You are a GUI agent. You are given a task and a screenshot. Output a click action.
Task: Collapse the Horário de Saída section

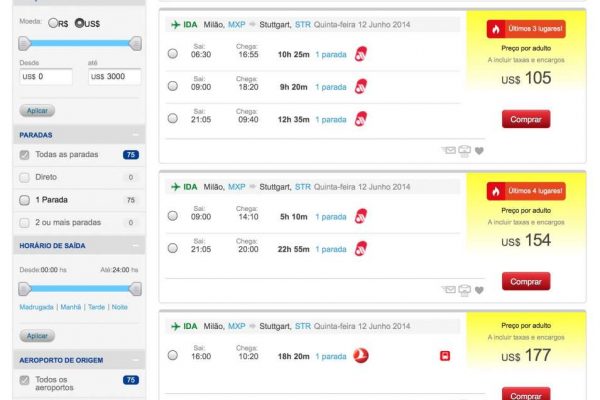[136, 246]
